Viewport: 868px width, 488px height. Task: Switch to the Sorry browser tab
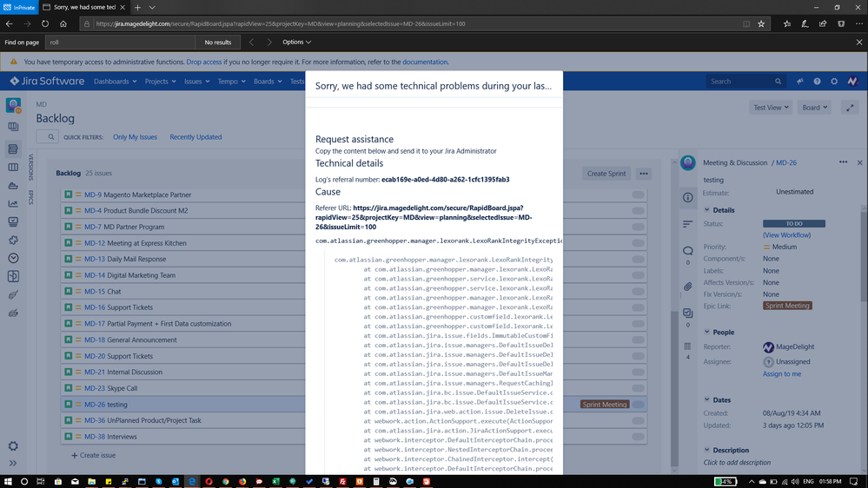click(x=84, y=7)
